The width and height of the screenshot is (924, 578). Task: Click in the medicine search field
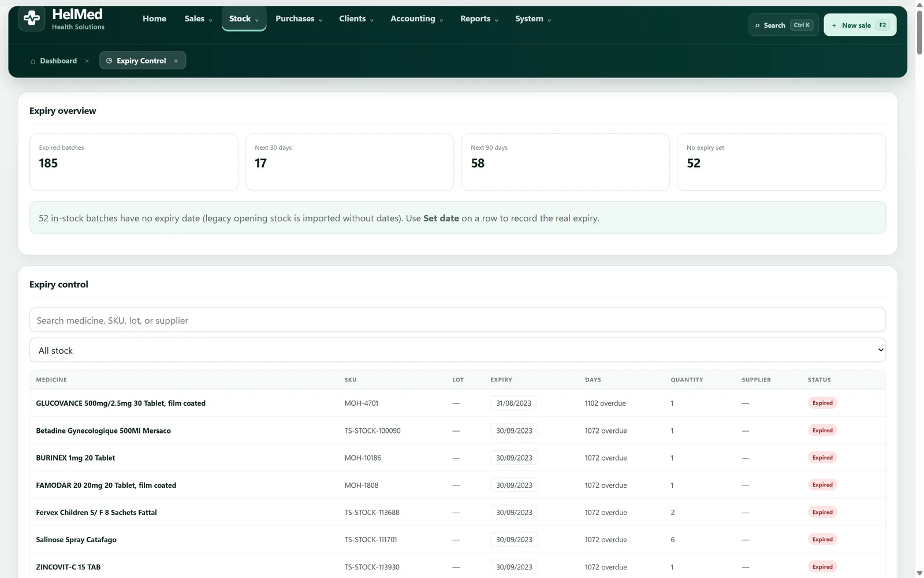pyautogui.click(x=457, y=320)
